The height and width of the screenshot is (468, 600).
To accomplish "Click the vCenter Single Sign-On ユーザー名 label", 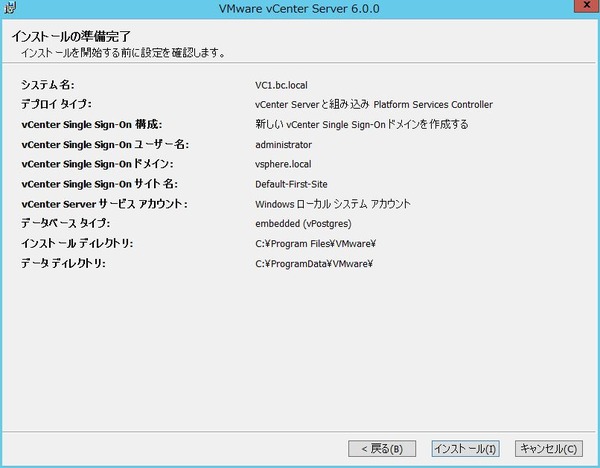I will [x=105, y=145].
